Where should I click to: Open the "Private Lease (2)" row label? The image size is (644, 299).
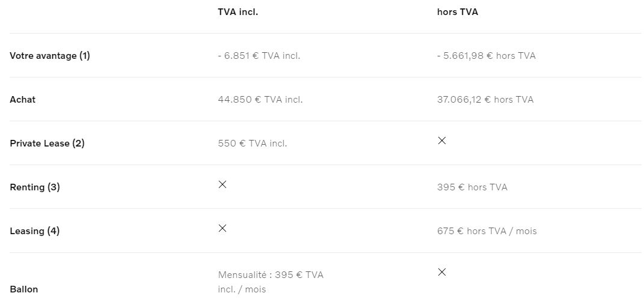click(x=47, y=143)
